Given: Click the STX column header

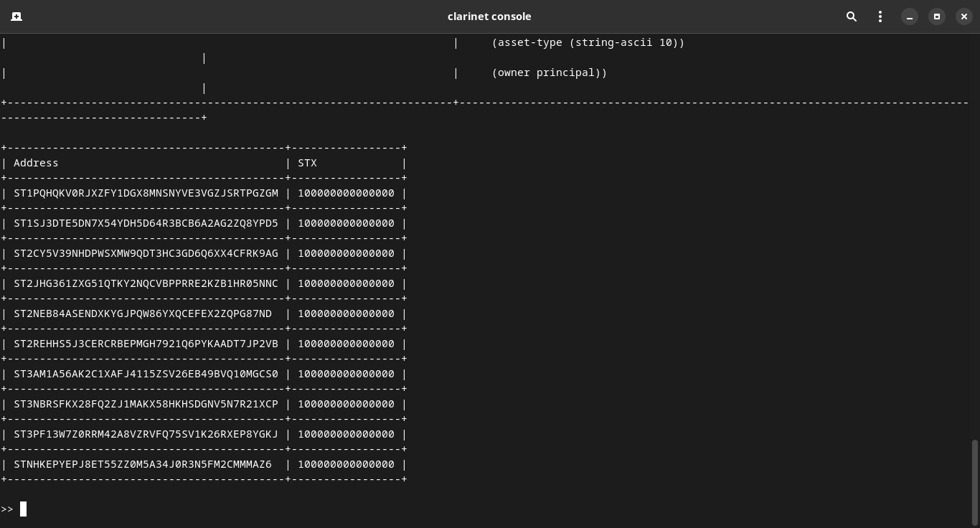Looking at the screenshot, I should pos(307,163).
